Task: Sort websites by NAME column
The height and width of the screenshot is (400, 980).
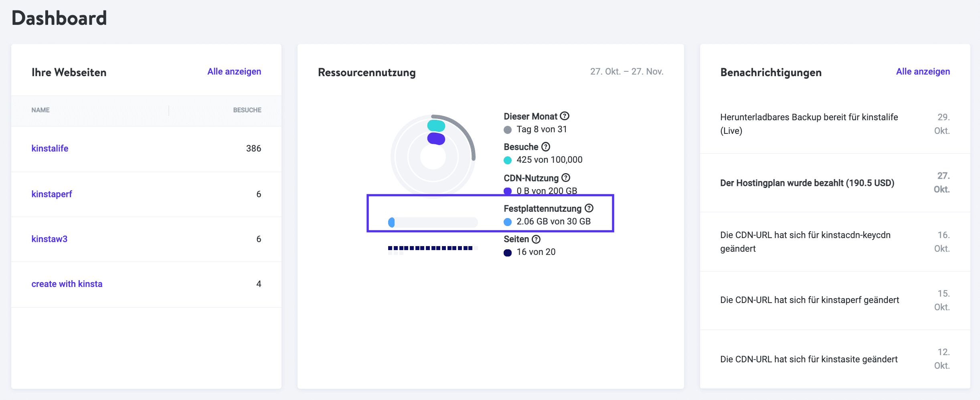Action: pos(40,110)
